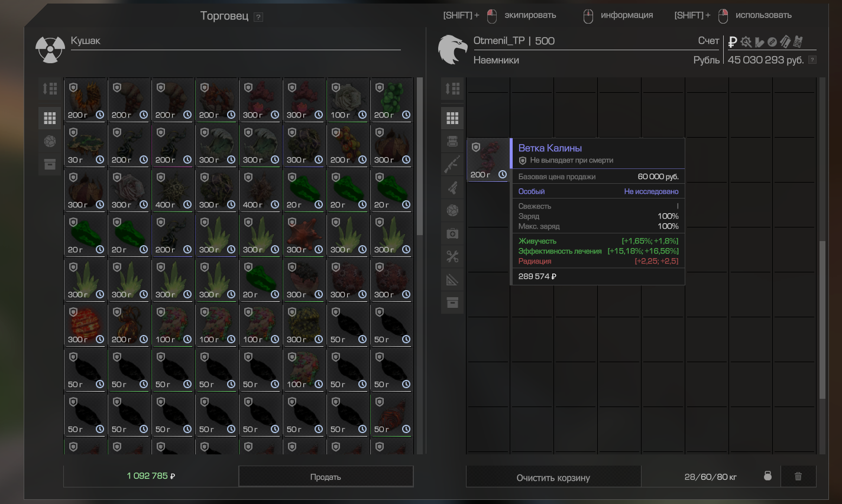Click the eagle faction emblem
Screen dimensions: 842x504
(x=453, y=50)
